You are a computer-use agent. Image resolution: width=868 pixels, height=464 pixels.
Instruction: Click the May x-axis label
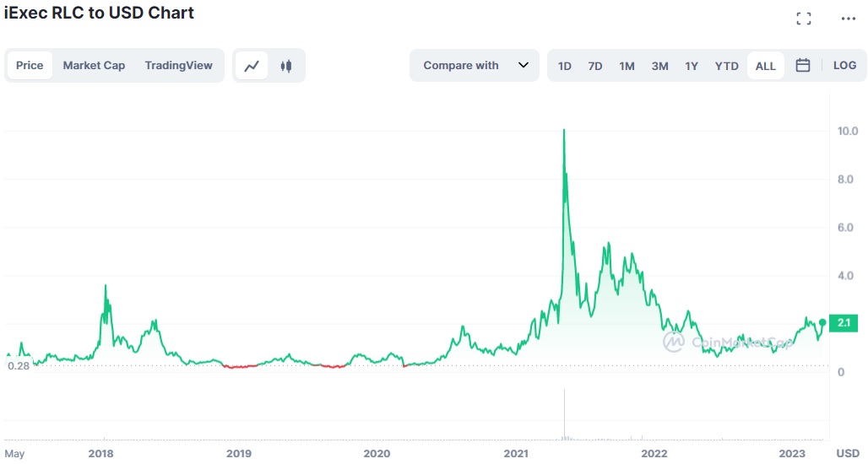14,454
